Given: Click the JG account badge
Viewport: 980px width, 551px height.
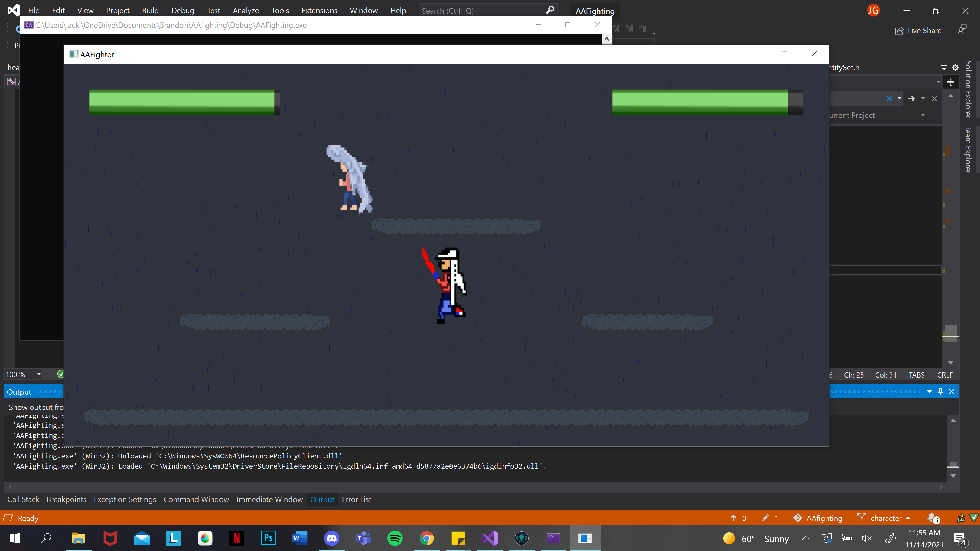Looking at the screenshot, I should click(x=874, y=10).
